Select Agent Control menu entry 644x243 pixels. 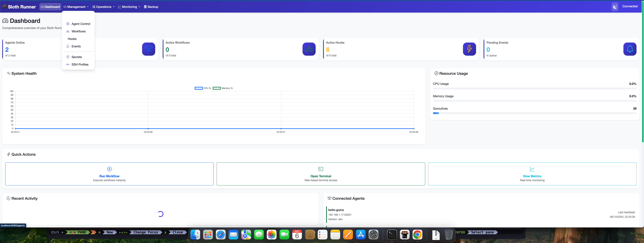[x=80, y=24]
